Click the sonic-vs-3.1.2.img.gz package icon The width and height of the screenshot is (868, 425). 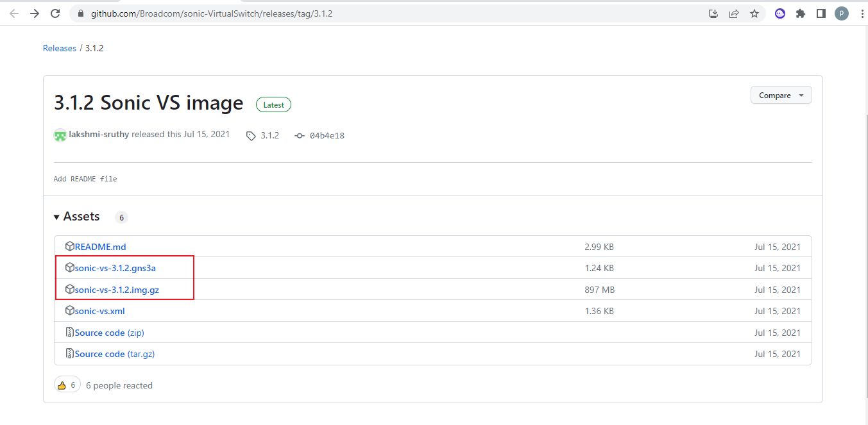[69, 289]
